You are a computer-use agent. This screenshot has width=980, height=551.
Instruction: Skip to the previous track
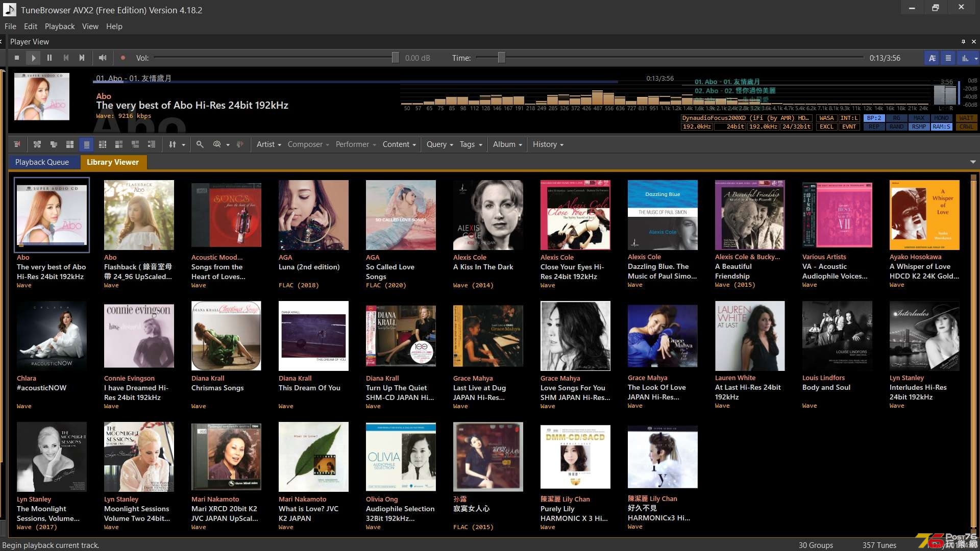click(x=66, y=58)
